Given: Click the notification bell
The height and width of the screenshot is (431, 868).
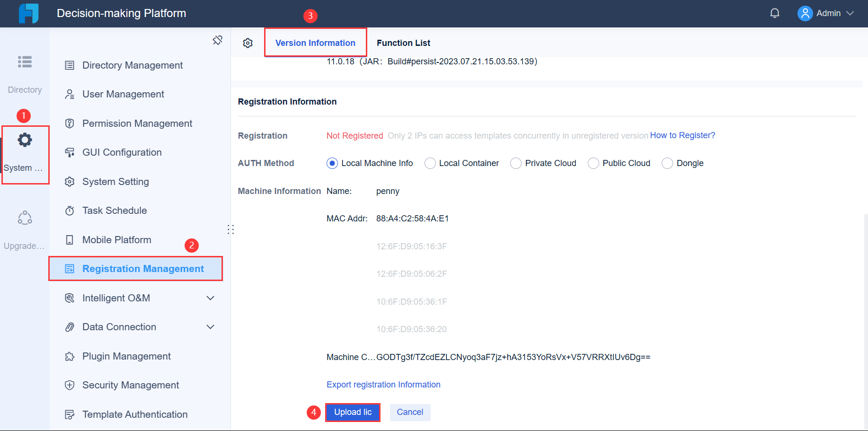Looking at the screenshot, I should [x=775, y=13].
